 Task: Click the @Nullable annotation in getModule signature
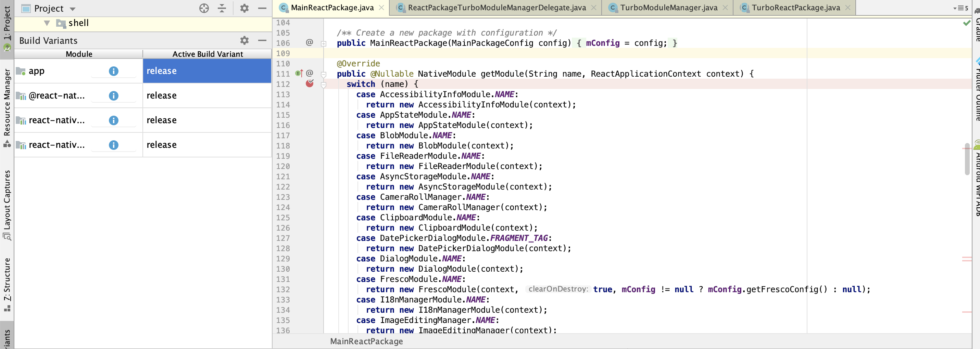click(391, 74)
